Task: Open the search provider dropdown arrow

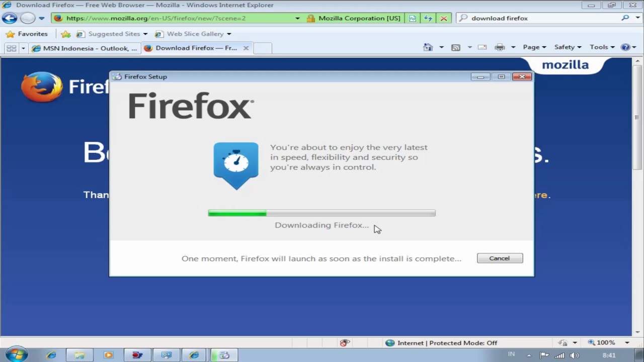Action: 638,18
